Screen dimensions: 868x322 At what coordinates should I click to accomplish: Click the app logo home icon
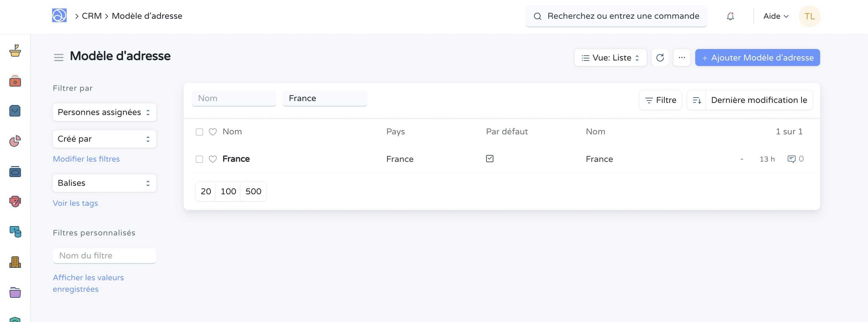[x=59, y=15]
